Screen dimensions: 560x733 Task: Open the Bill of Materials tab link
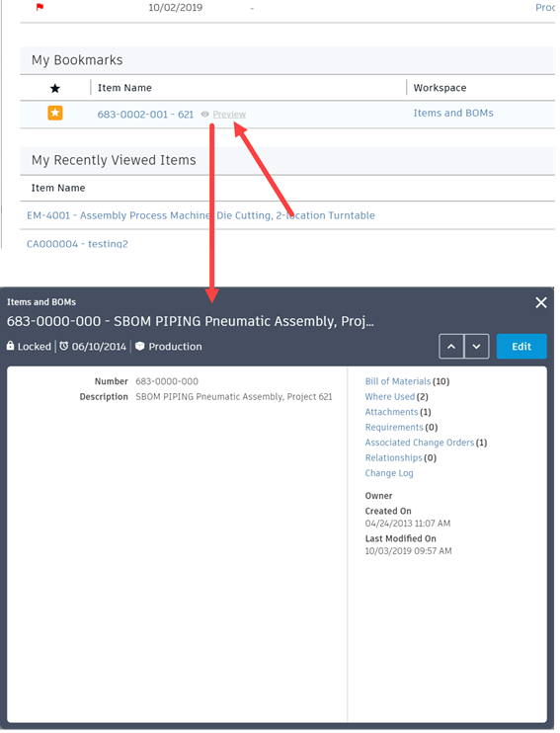(398, 381)
